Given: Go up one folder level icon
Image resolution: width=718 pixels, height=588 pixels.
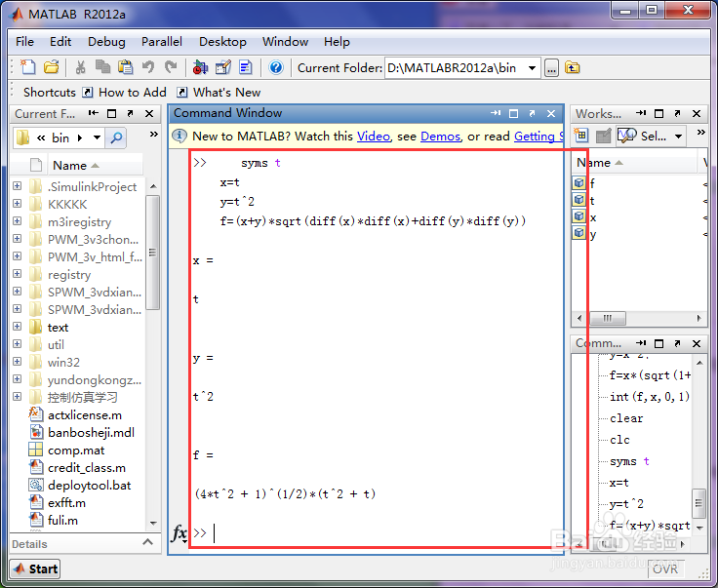Looking at the screenshot, I should pos(572,67).
